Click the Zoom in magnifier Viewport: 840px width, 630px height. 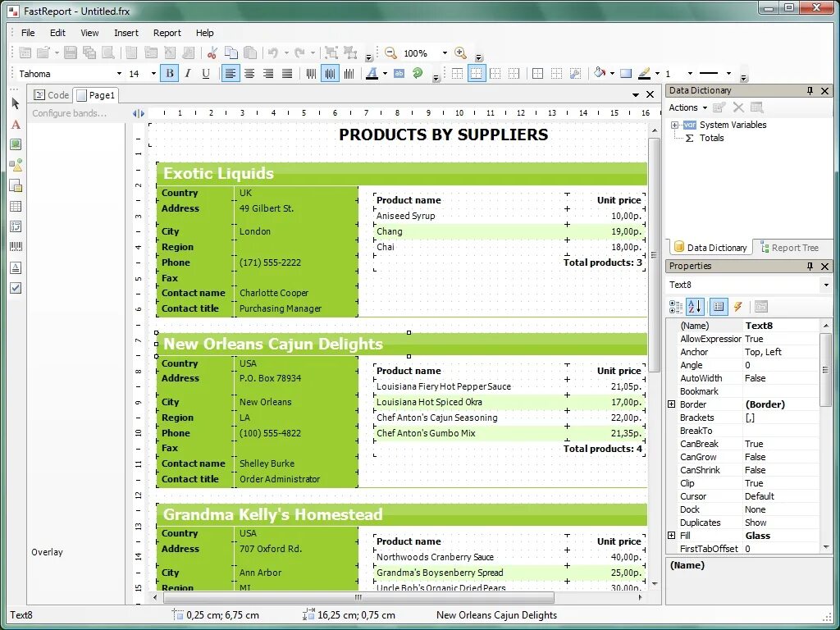pos(460,52)
